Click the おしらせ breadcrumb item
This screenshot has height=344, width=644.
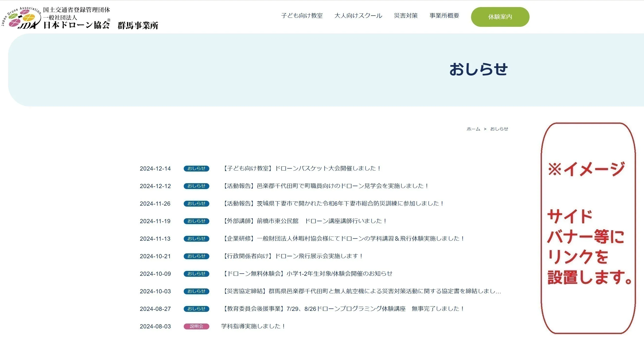pos(499,129)
